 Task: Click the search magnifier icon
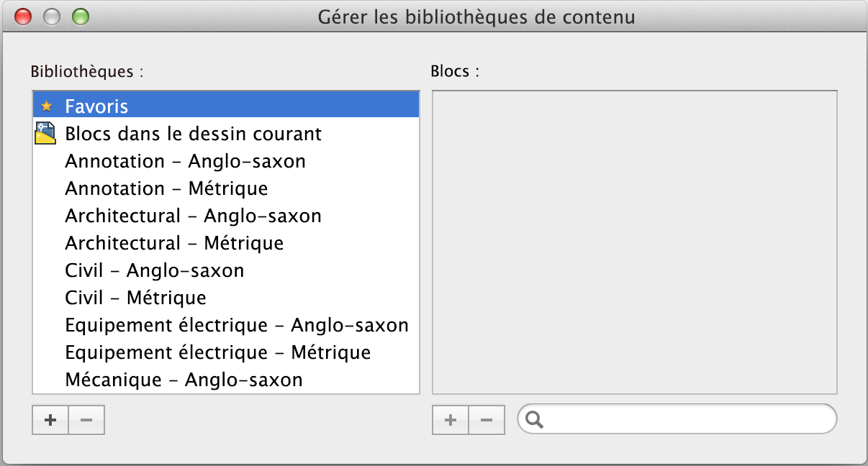[535, 420]
